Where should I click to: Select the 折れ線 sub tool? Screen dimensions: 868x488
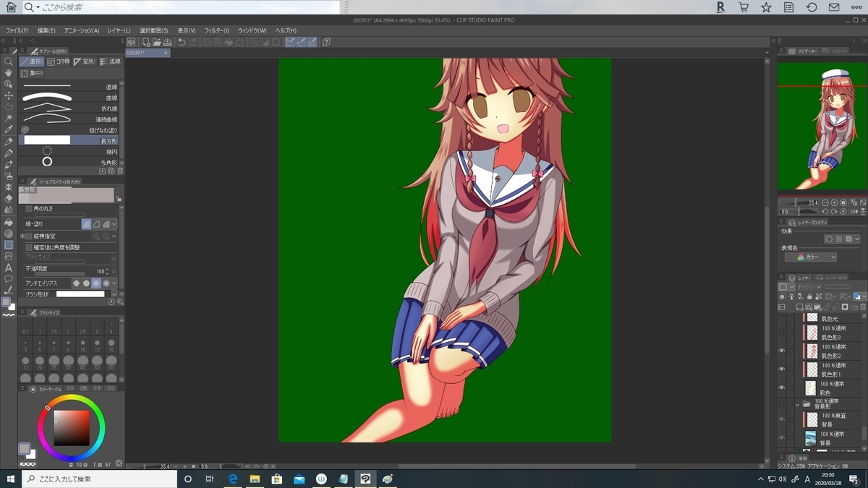click(x=69, y=108)
